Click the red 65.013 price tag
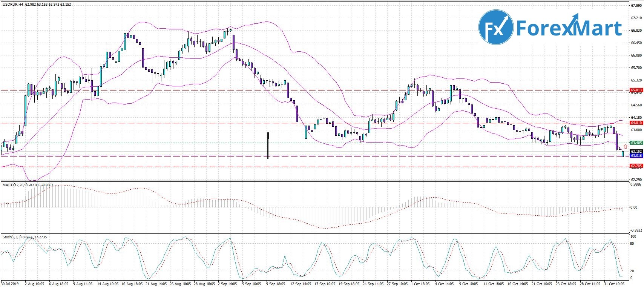 click(x=636, y=90)
